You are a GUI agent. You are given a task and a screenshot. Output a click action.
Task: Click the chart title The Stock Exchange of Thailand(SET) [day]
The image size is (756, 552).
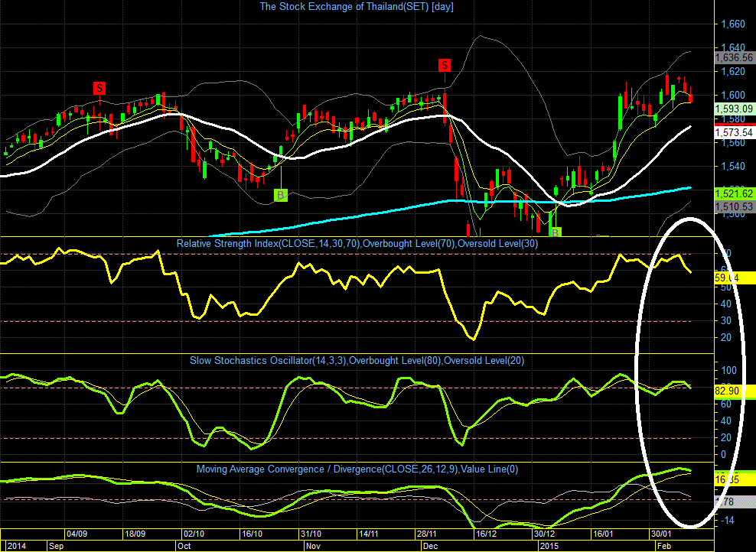pyautogui.click(x=357, y=7)
